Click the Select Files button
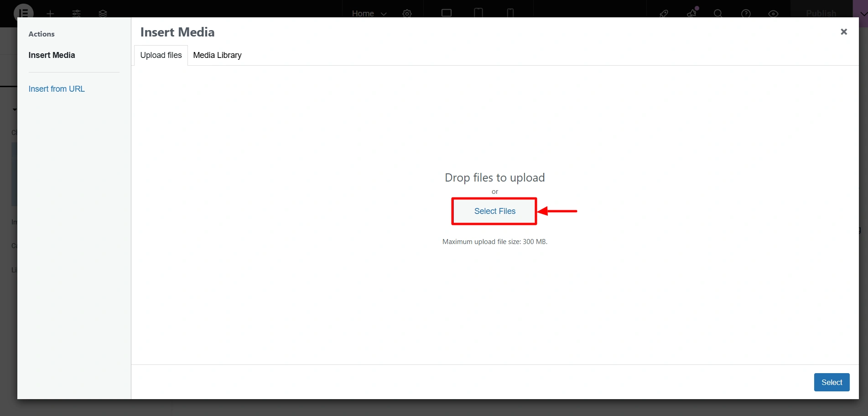The height and width of the screenshot is (416, 868). coord(494,211)
